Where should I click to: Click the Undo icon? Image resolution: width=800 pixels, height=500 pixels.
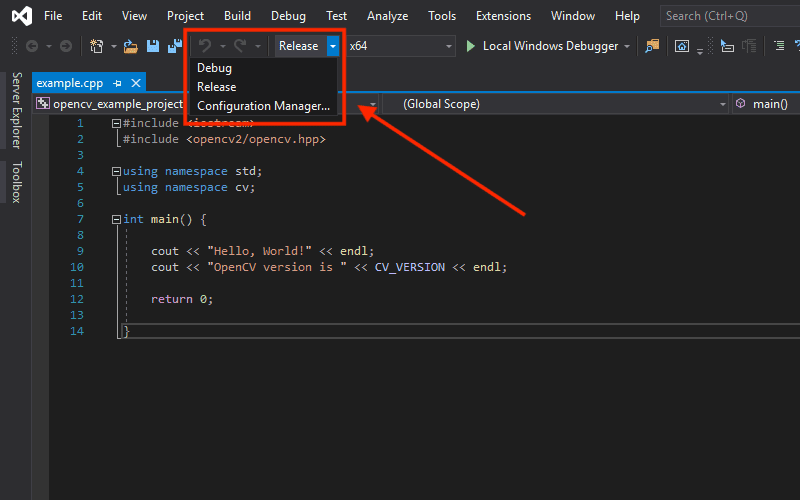(205, 46)
